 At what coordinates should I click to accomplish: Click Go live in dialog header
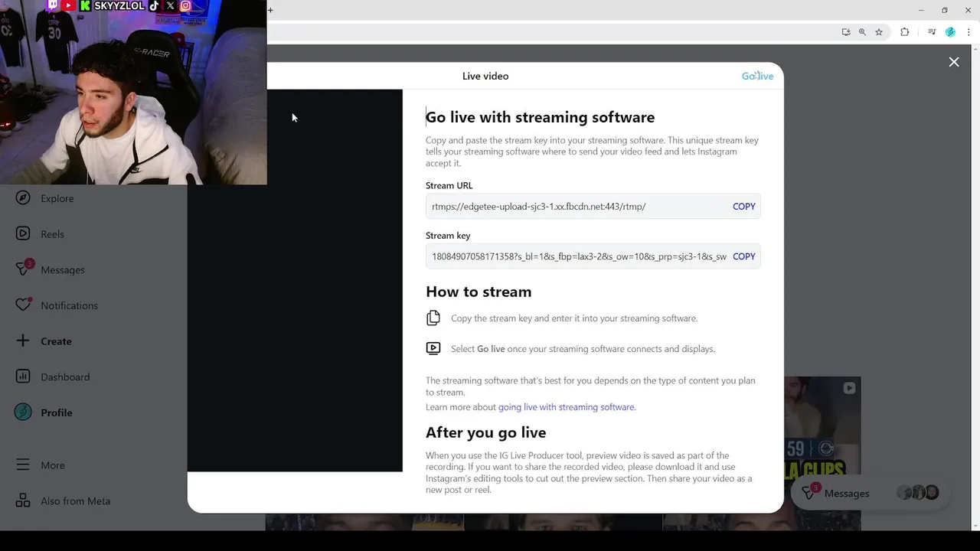(757, 76)
